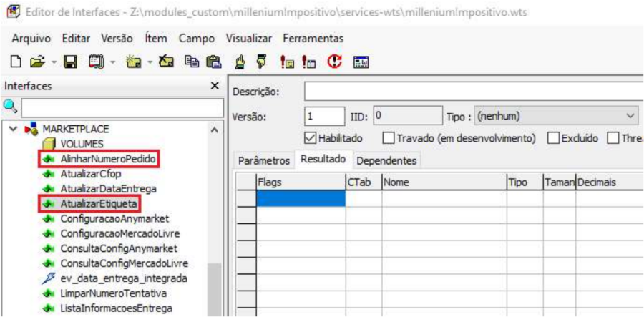Open the Campo menu
Image resolution: width=644 pixels, height=317 pixels.
(x=197, y=39)
